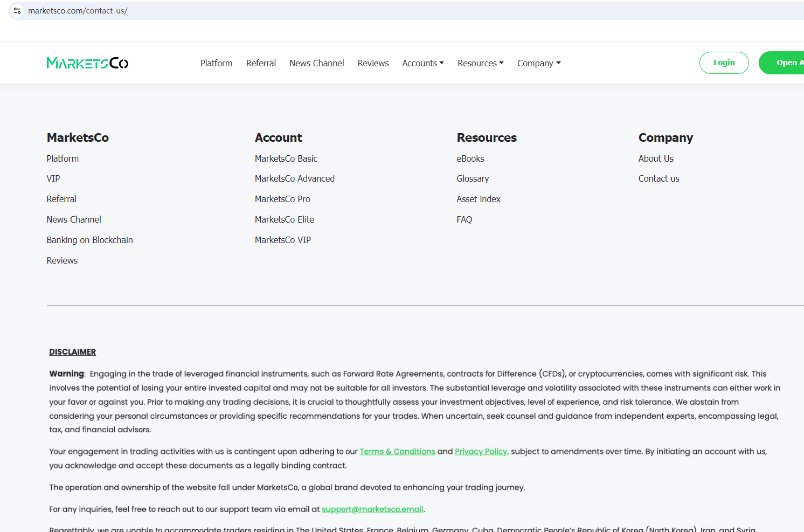Open Banking on Blockchain footer link
The width and height of the screenshot is (804, 532).
89,240
